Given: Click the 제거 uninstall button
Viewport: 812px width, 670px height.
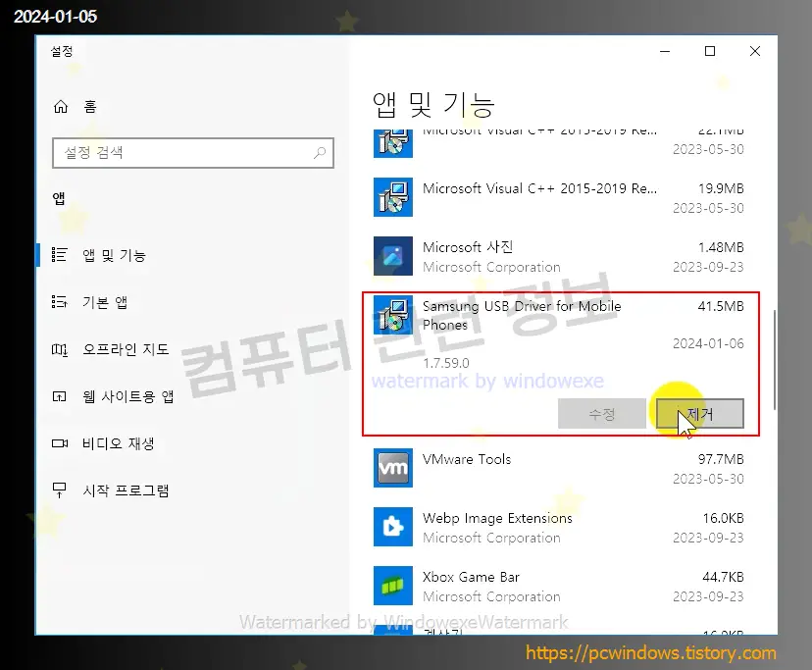Looking at the screenshot, I should tap(699, 414).
